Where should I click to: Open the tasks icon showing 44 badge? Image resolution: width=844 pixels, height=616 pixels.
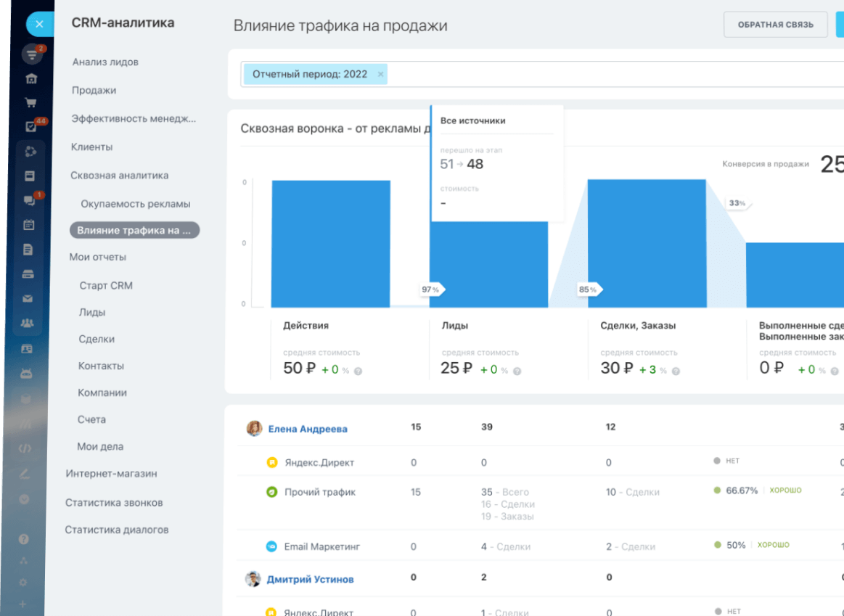30,126
